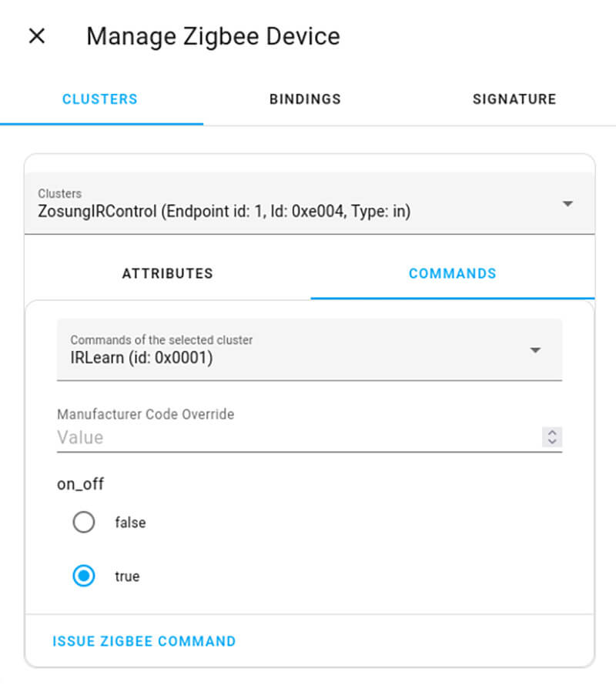The height and width of the screenshot is (692, 616).
Task: Decrease Manufacturer Code with spinner down arrow
Action: [x=552, y=442]
